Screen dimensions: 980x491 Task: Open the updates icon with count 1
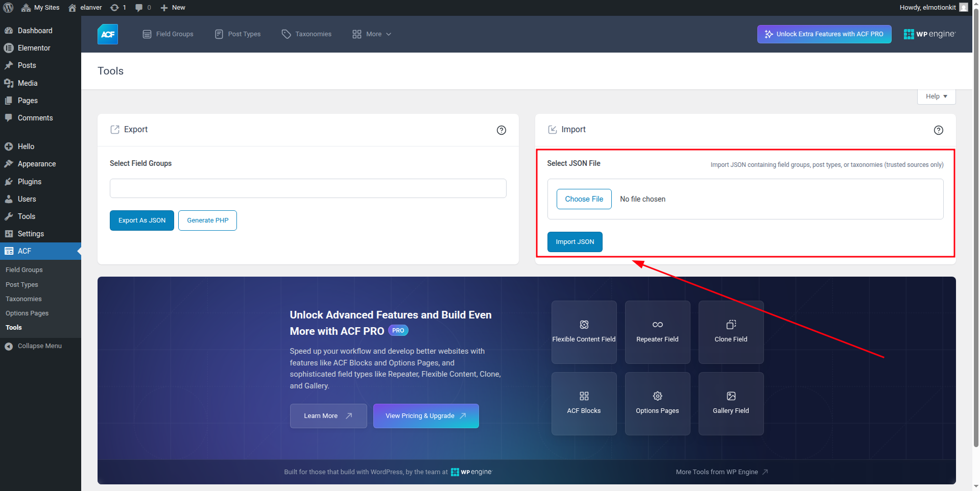click(118, 8)
